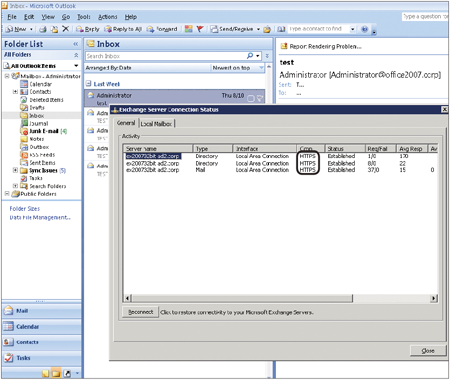Screen dimensions: 450x380
Task: Click the Reconnect button
Action: point(140,312)
